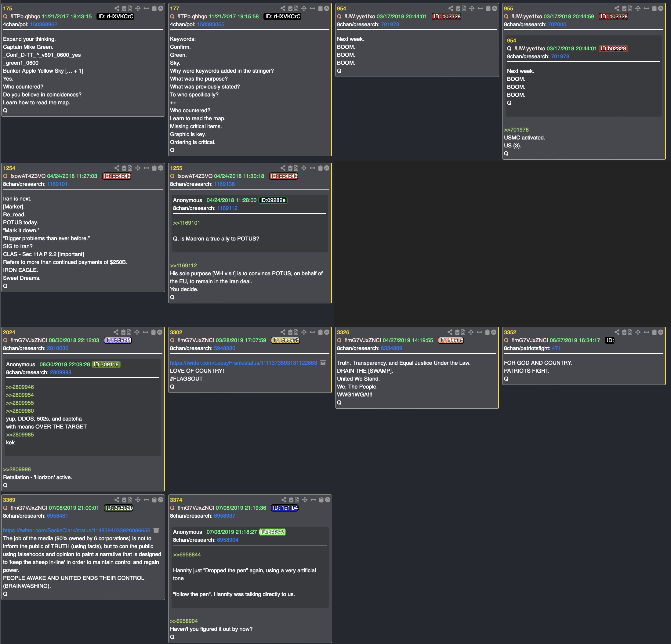Click the round caret icon on post 175

pyautogui.click(x=160, y=8)
